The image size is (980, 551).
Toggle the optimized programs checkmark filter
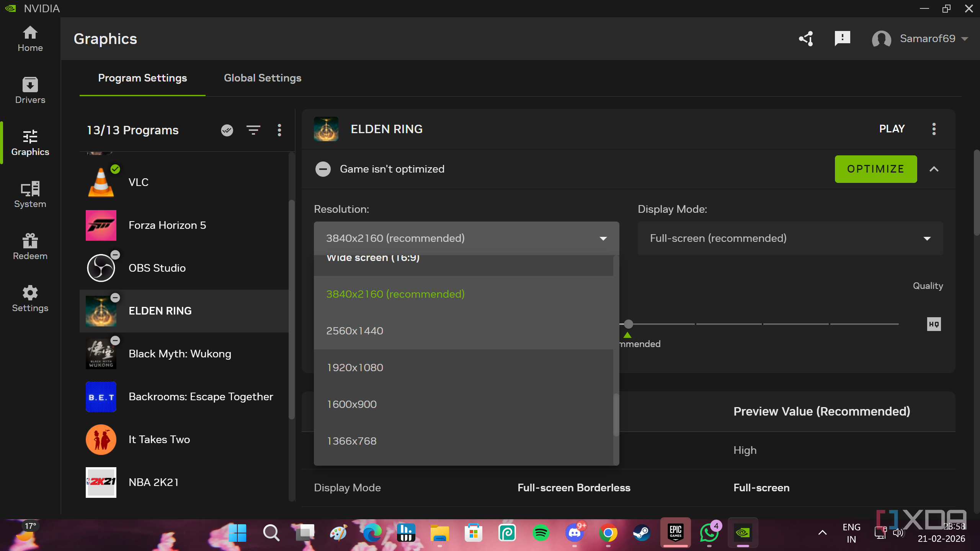(x=227, y=130)
